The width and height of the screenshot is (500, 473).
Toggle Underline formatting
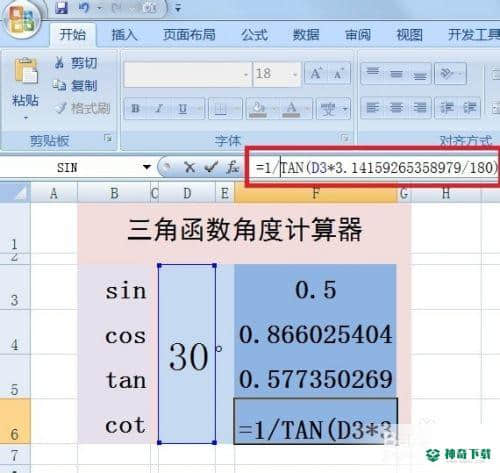(183, 108)
